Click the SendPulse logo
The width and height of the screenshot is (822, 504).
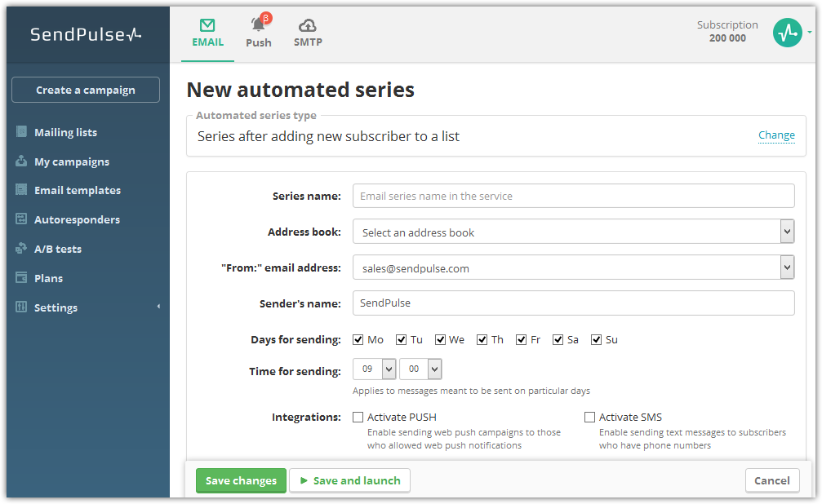point(86,34)
